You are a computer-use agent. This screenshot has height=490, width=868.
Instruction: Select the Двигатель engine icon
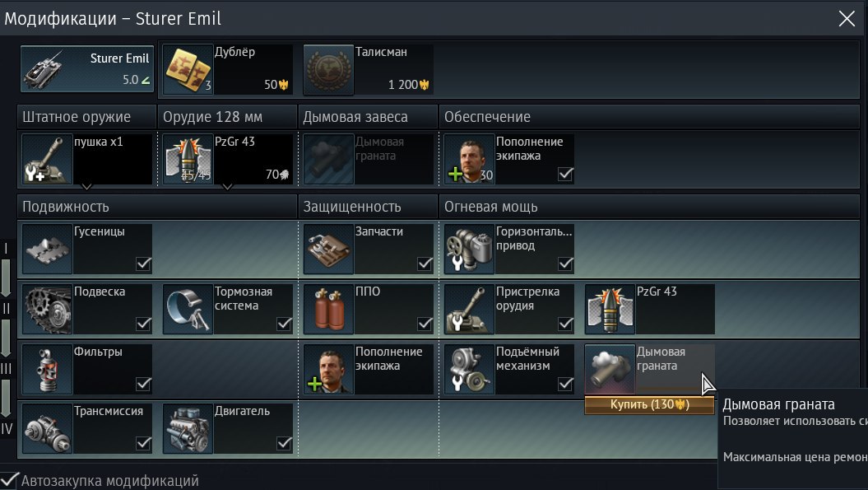point(188,428)
